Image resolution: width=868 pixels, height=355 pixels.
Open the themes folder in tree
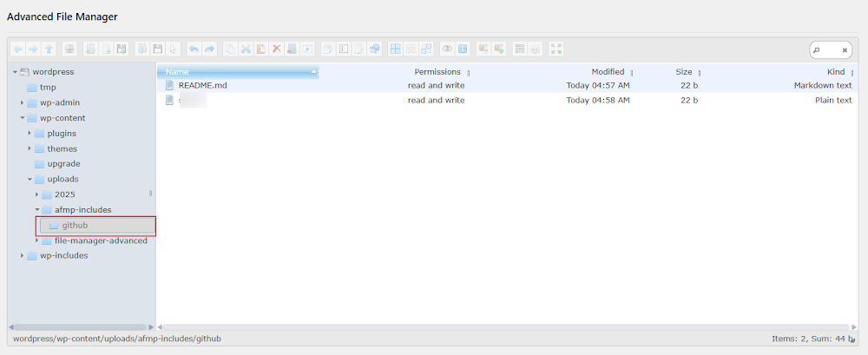(62, 148)
